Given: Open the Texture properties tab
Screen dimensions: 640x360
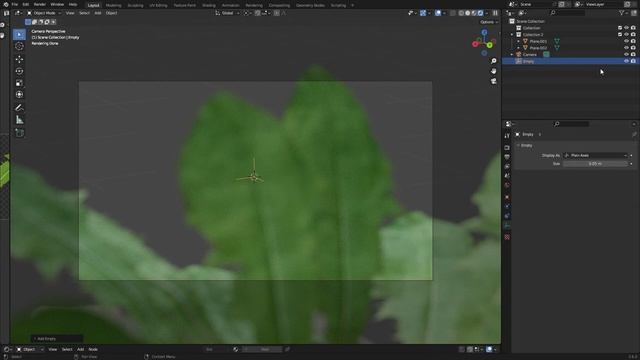Looking at the screenshot, I should [x=507, y=237].
